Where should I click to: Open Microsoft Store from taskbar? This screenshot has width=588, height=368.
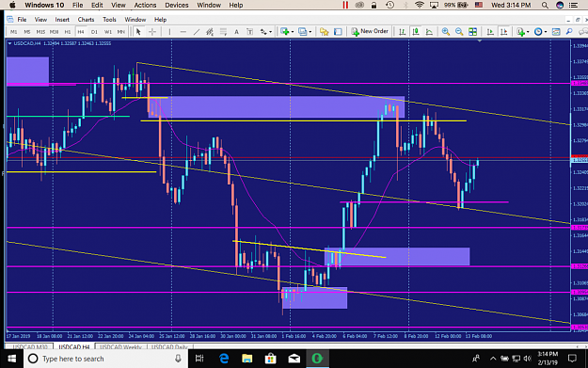point(270,359)
